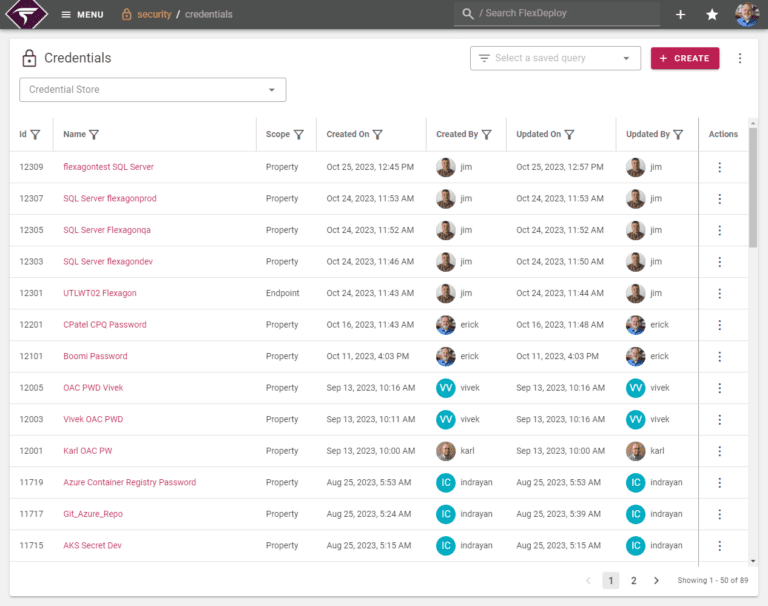Open actions menu for Boomi Password row
The height and width of the screenshot is (606, 768).
click(x=720, y=356)
